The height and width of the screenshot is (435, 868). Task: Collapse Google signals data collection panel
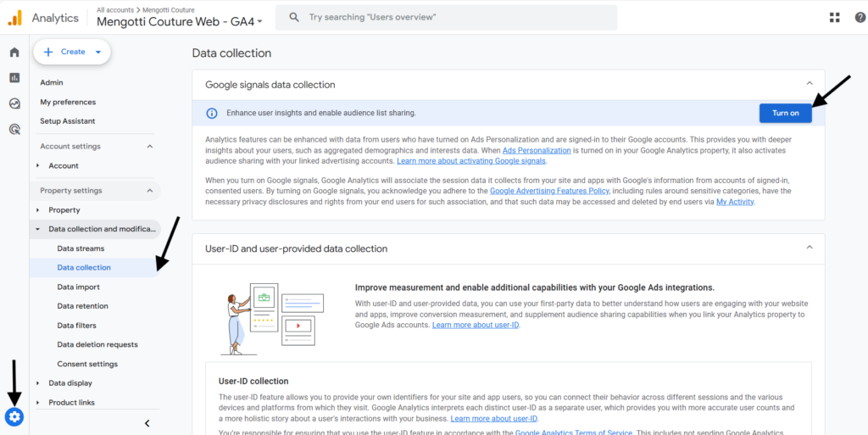click(x=810, y=84)
